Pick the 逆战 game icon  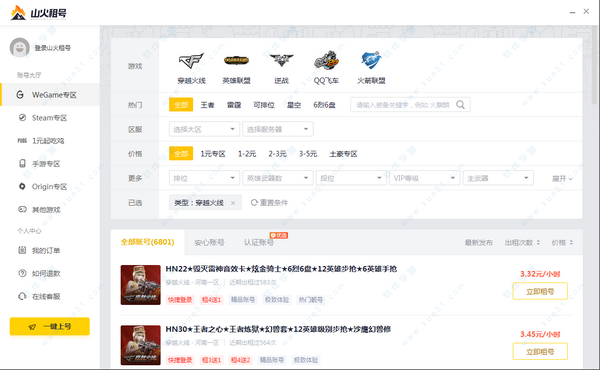click(281, 60)
